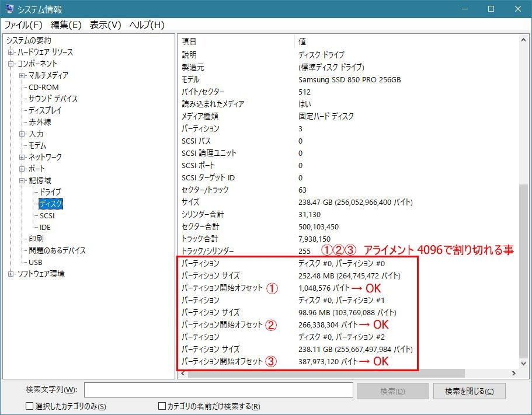Collapse the コンポーネント node

[x=11, y=64]
